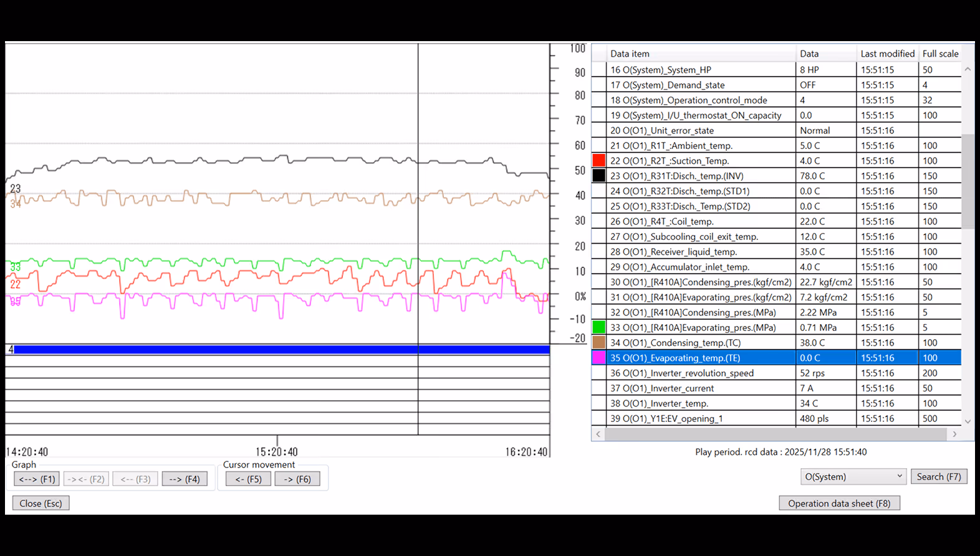Select row 37 Inverter_current

click(776, 388)
